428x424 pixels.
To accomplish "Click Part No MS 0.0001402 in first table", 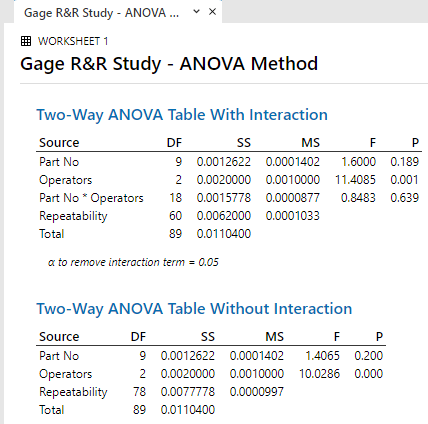I will [293, 162].
